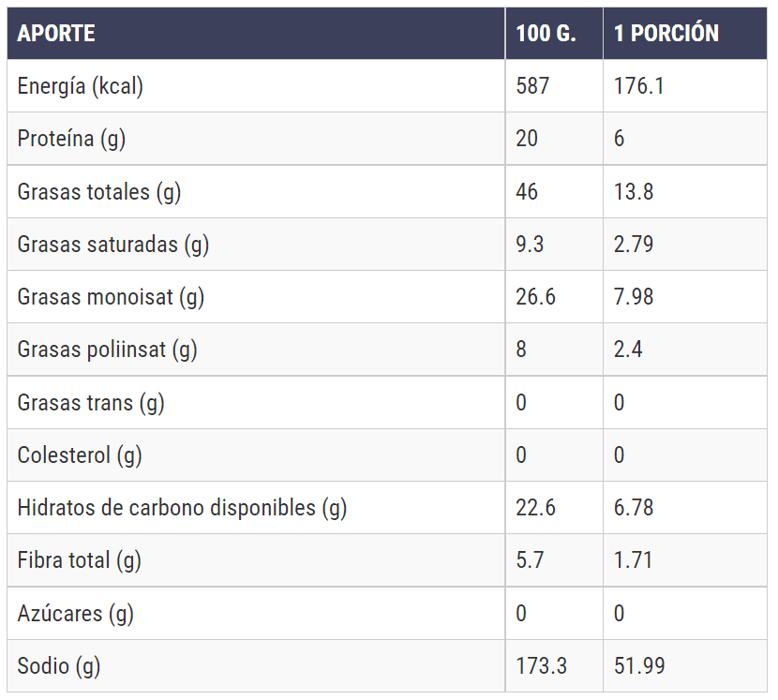Screen dimensions: 778x700
Task: Select the Grasas trans (g) label
Action: pos(91,403)
